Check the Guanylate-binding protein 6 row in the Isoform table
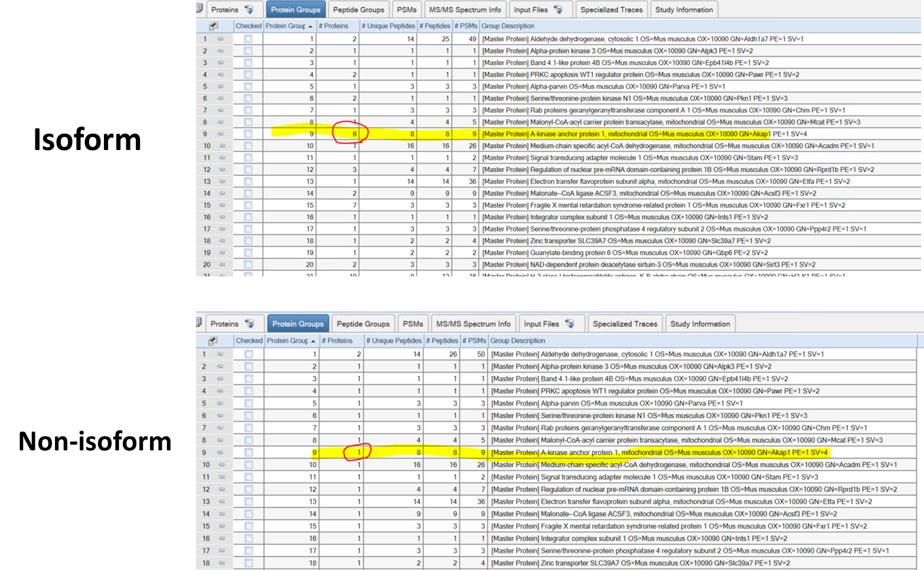This screenshot has width=924, height=570. tap(248, 253)
